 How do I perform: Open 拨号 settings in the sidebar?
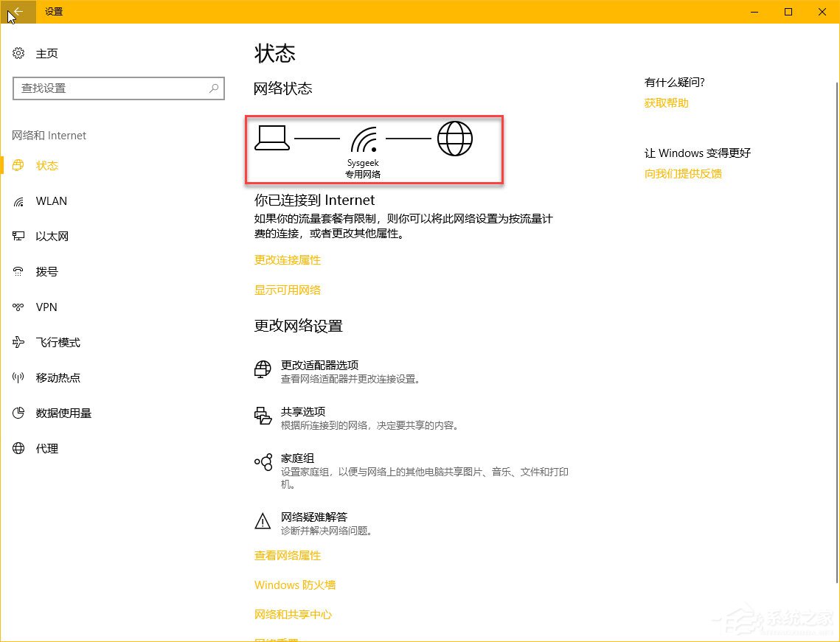(46, 271)
